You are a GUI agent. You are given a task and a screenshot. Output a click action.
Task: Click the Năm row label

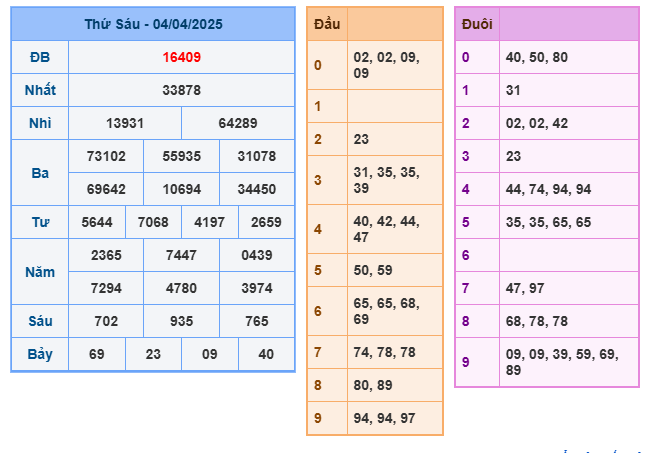pyautogui.click(x=40, y=272)
